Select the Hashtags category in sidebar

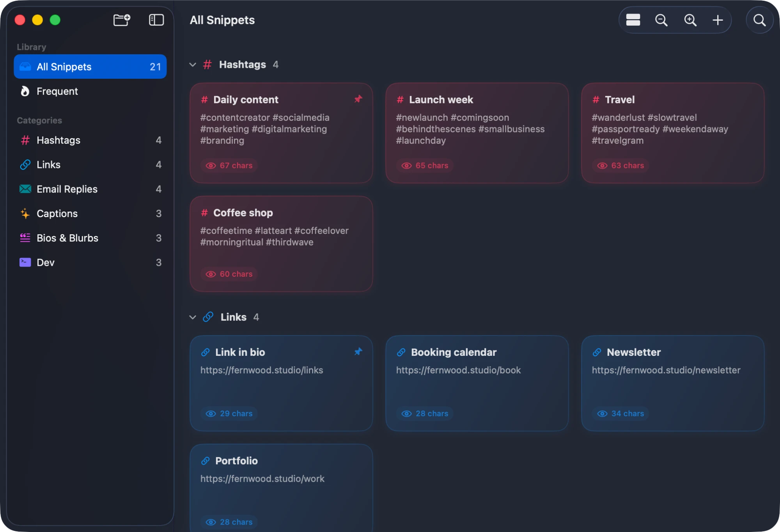pos(90,140)
